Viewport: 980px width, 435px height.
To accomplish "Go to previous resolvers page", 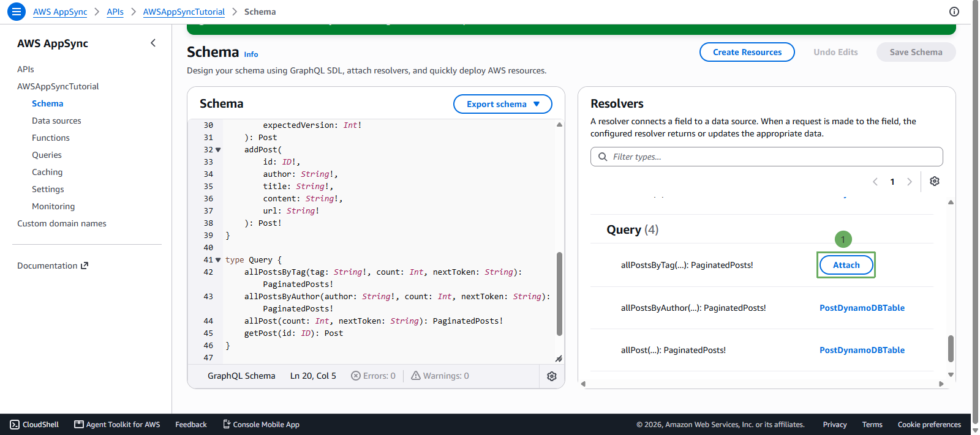I will [x=875, y=182].
